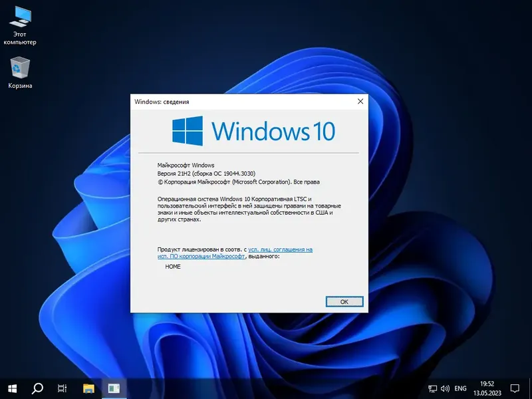532x399 pixels.
Task: Open the volume control in the tray
Action: [444, 389]
